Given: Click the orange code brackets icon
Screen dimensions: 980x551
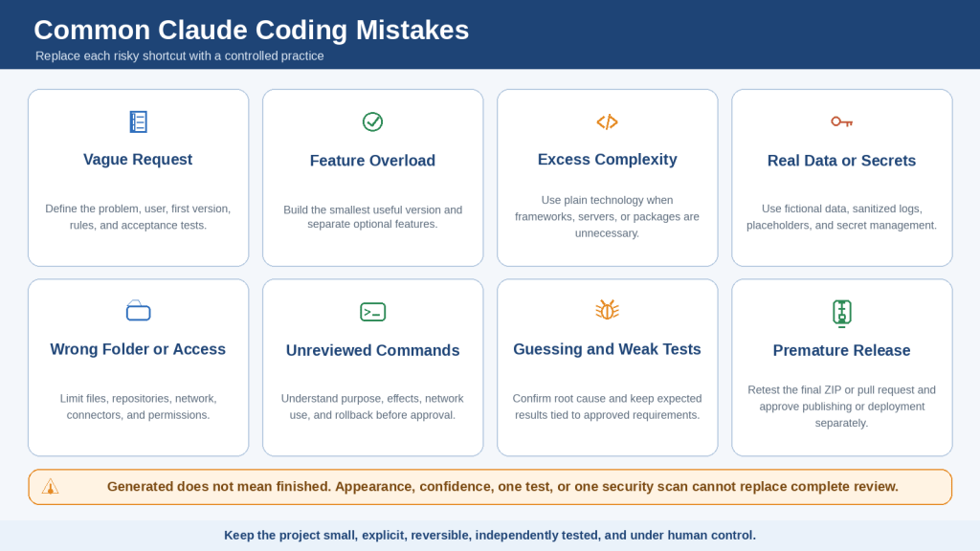Looking at the screenshot, I should pyautogui.click(x=607, y=121).
